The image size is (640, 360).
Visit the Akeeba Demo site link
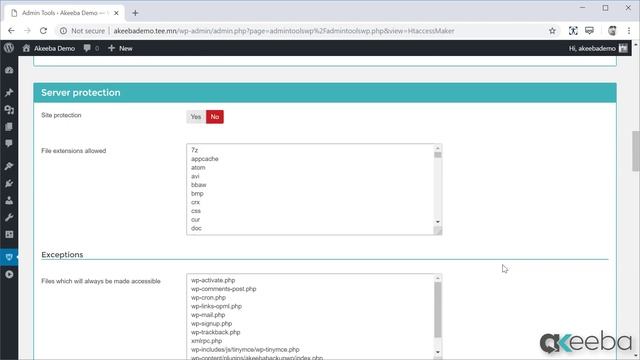pos(49,48)
